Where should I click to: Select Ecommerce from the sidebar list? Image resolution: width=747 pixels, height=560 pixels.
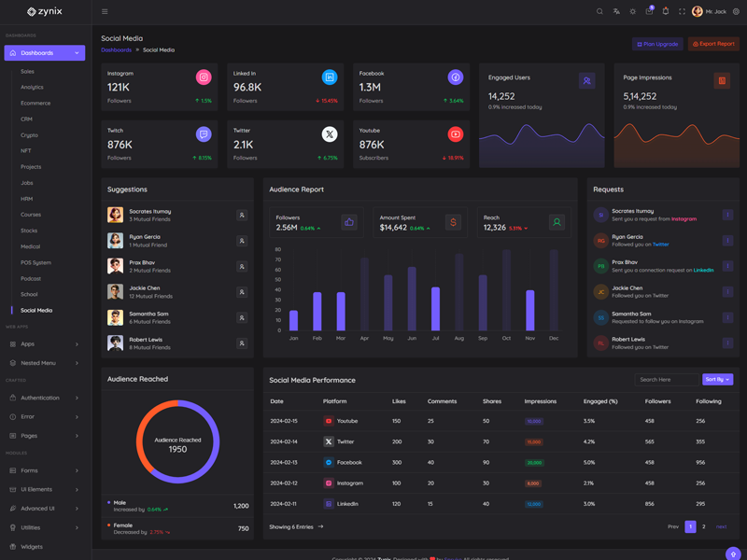pyautogui.click(x=35, y=103)
